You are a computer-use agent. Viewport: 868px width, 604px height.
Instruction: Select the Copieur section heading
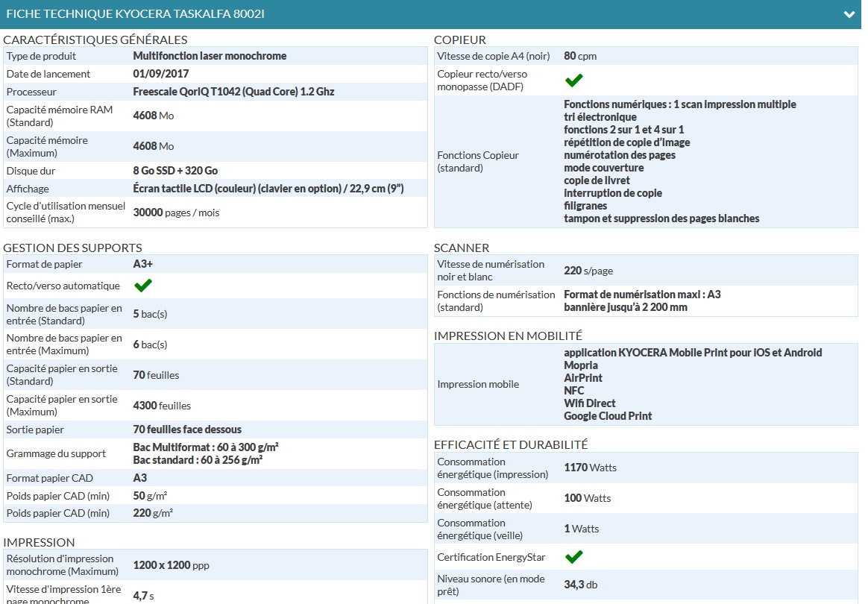(x=460, y=40)
